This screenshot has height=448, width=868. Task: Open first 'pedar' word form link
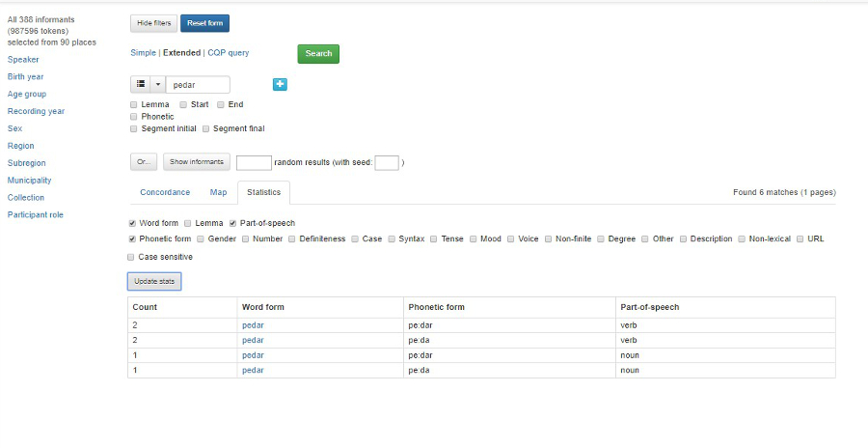pos(253,325)
